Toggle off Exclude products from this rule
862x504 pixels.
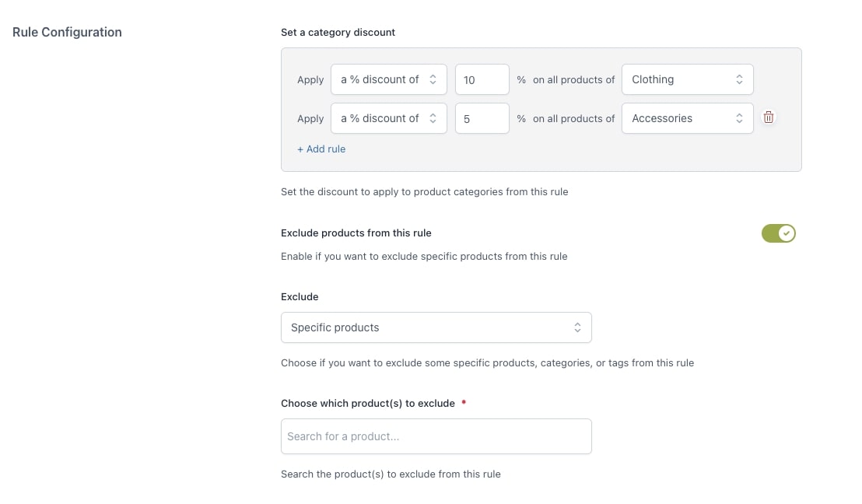point(778,233)
